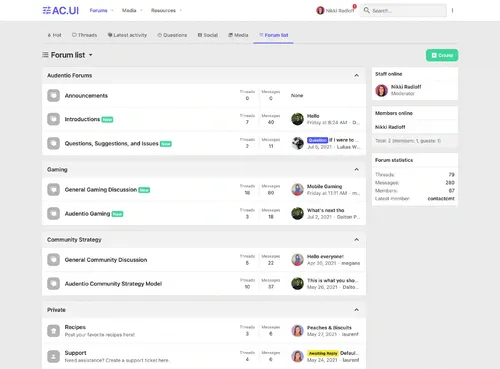500x369 pixels.
Task: Open the Recipes forum link
Action: click(75, 327)
